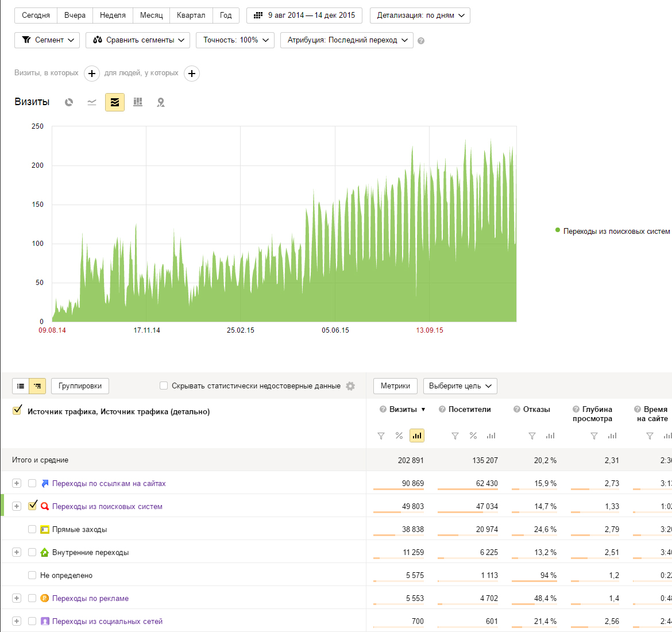Enable hiding statistically unreliable data checkbox
The width and height of the screenshot is (672, 632).
tap(164, 386)
